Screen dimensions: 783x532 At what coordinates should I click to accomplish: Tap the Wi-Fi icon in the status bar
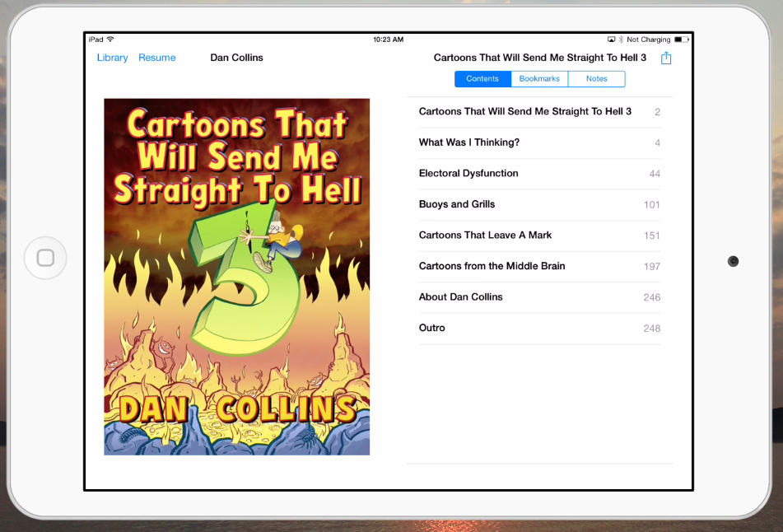[110, 40]
